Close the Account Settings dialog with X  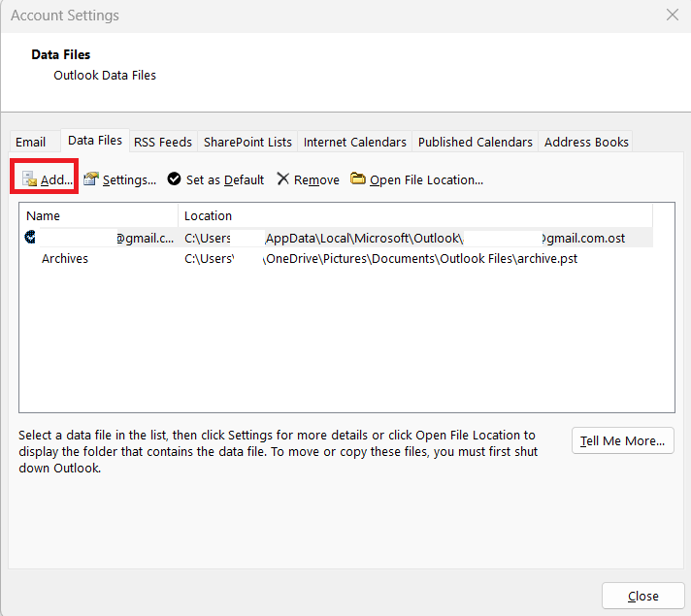point(673,15)
